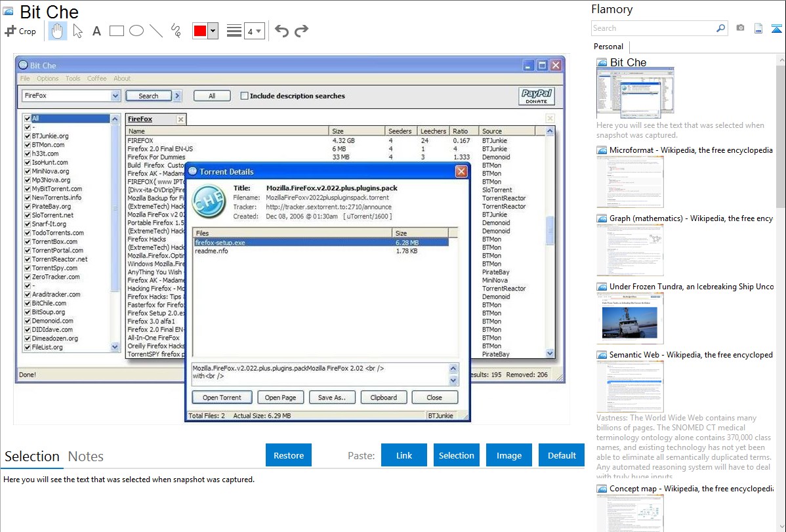Expand the FireFox search term dropdown
This screenshot has width=786, height=532.
115,96
